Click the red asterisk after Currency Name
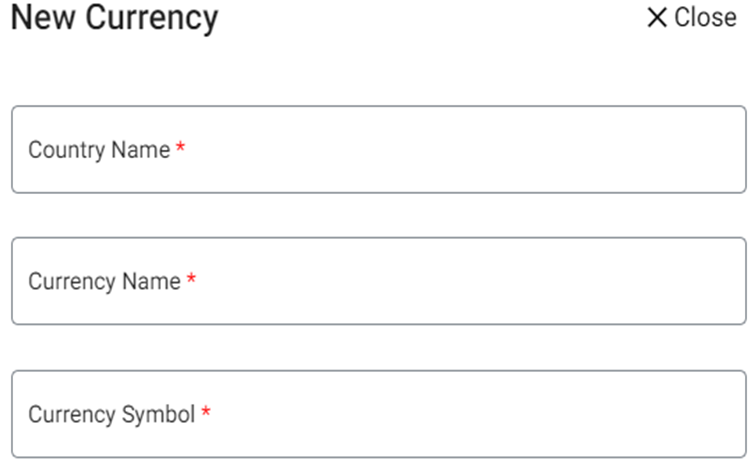The image size is (756, 474). (x=191, y=280)
